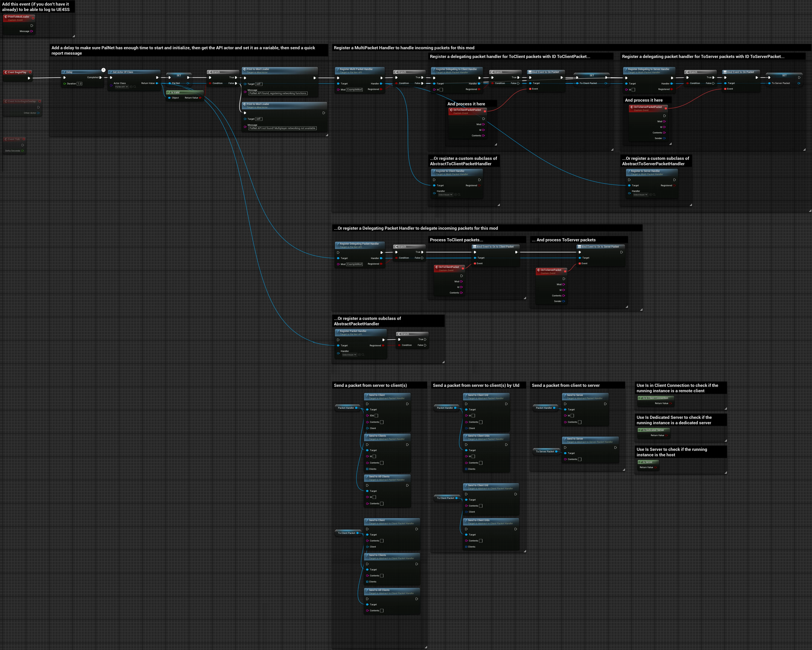812x650 pixels.
Task: Click the red delegate pin on OnToClientPacketPacket event
Action: coord(485,111)
